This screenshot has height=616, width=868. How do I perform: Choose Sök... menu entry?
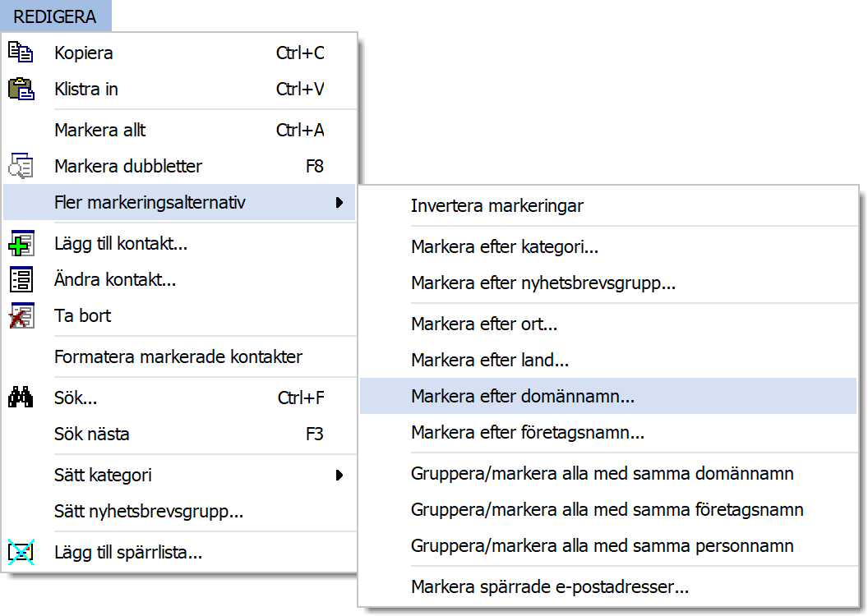pos(179,398)
